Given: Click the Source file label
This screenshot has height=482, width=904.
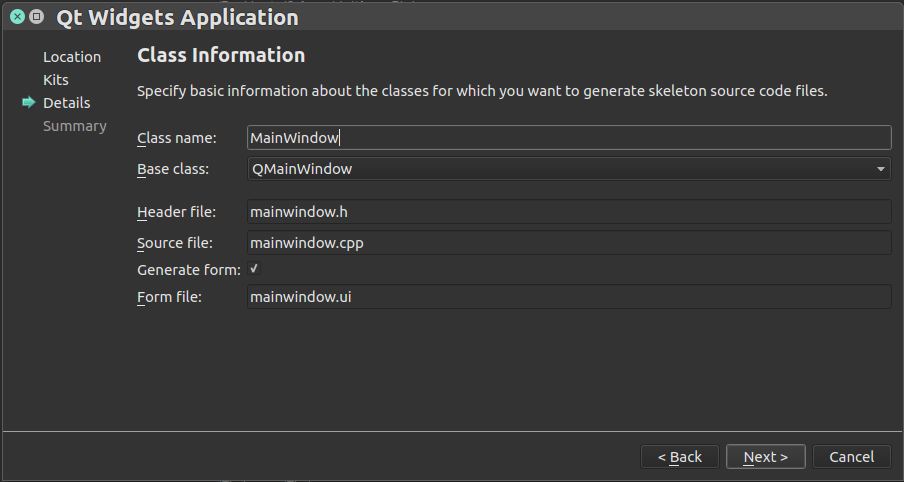Looking at the screenshot, I should tap(175, 243).
